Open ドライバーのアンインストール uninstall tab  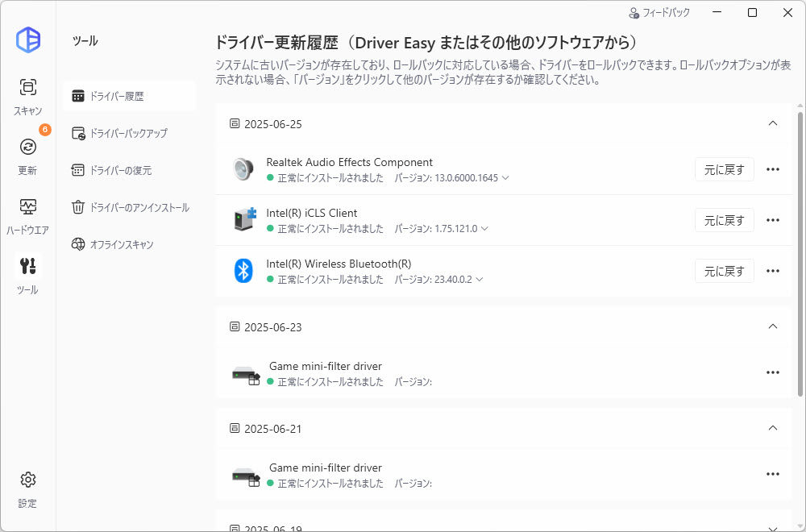(x=129, y=208)
